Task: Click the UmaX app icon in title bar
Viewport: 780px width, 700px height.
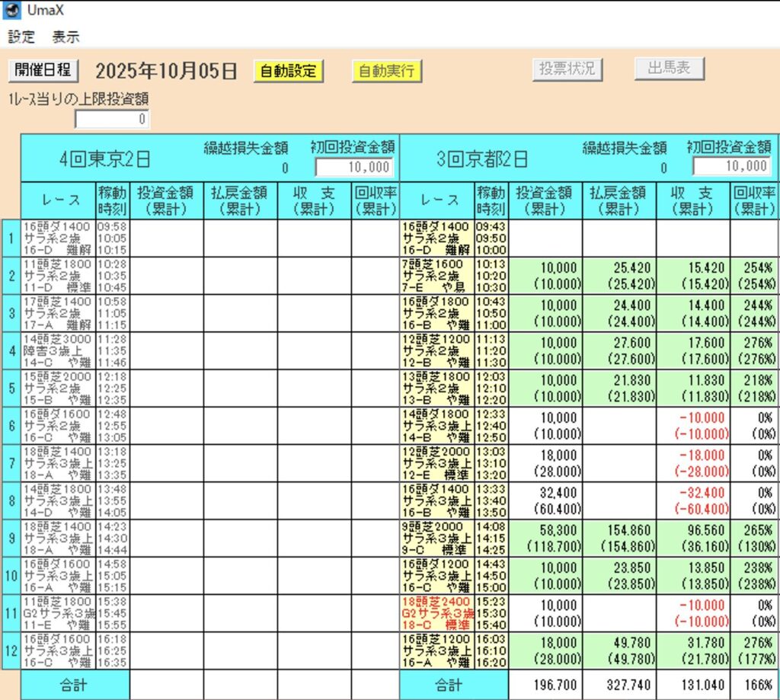Action: (12, 11)
